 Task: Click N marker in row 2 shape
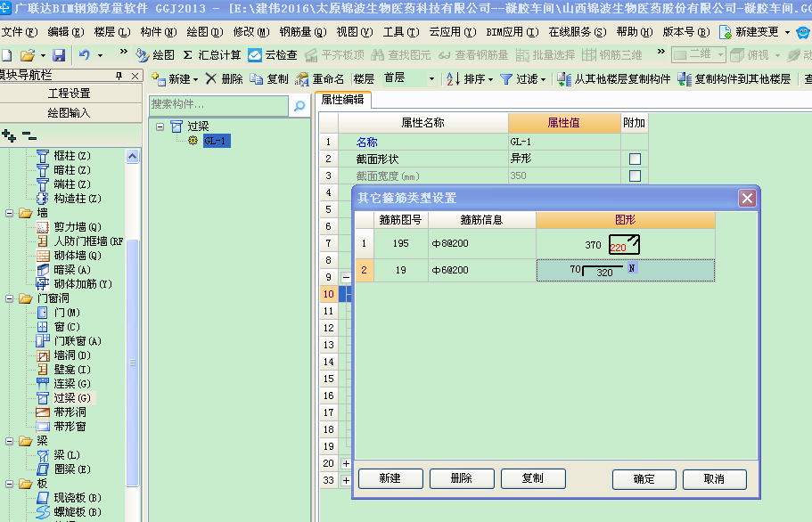pos(632,268)
